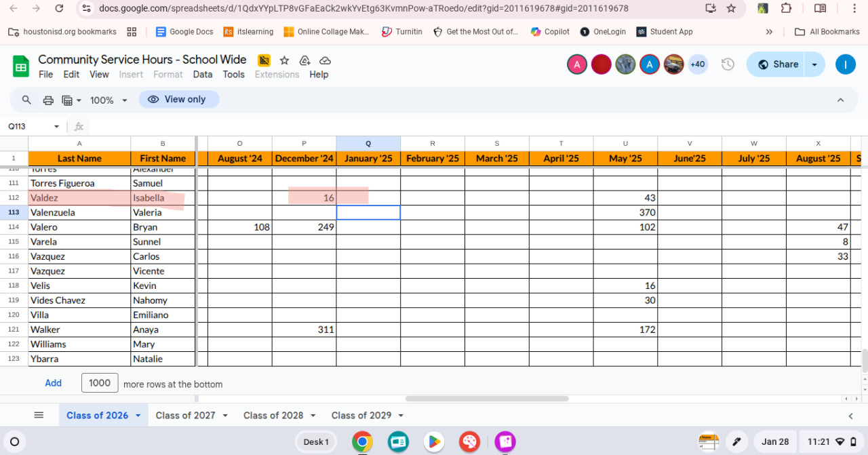Image resolution: width=868 pixels, height=455 pixels.
Task: Bookmark this page with star icon
Action: [731, 8]
